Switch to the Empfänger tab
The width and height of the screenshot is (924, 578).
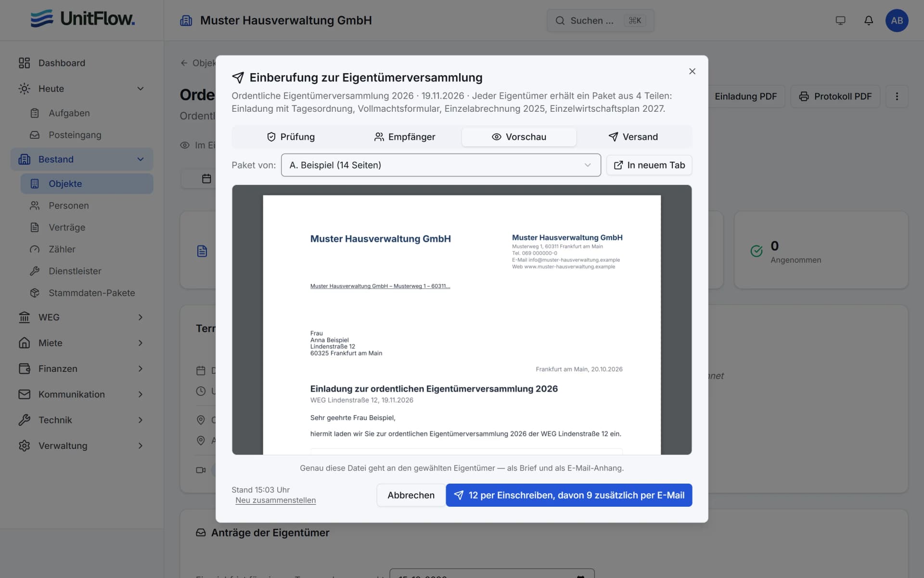pos(404,137)
